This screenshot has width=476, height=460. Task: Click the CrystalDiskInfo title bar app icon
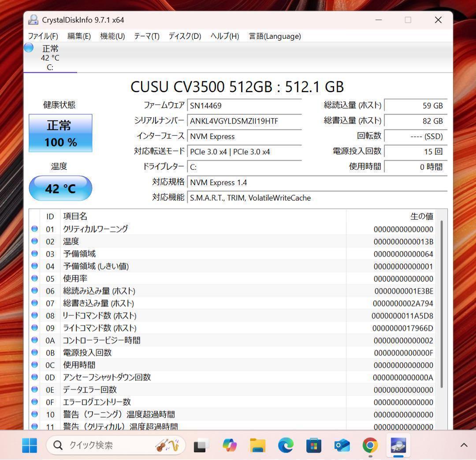point(33,20)
